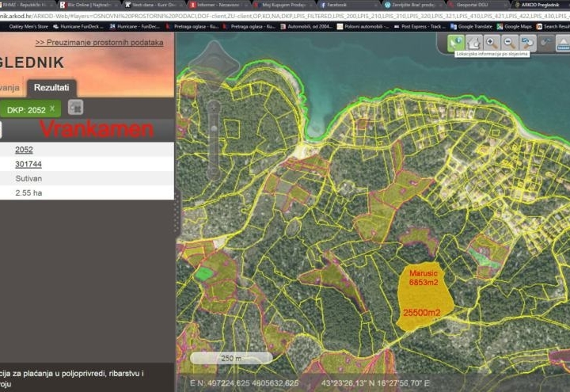Click the previous view refresh magnifier icon
The width and height of the screenshot is (570, 392).
[x=527, y=43]
